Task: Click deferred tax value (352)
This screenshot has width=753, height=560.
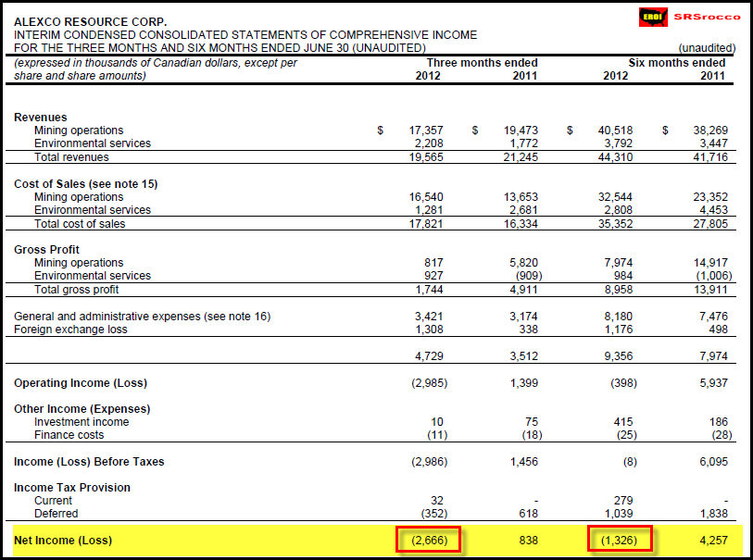Action: pos(434,514)
